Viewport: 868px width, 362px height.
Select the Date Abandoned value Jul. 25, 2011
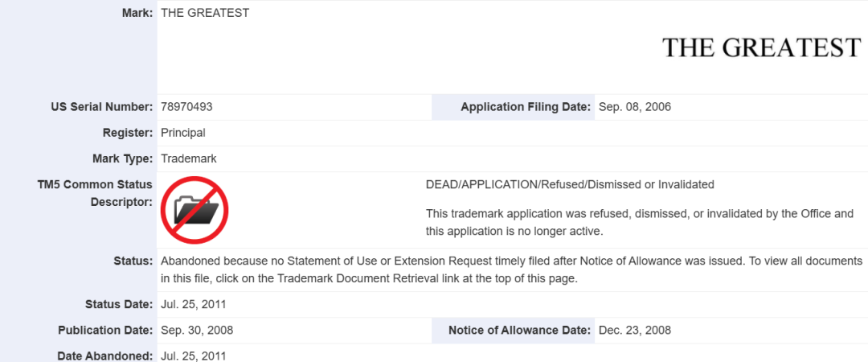tap(194, 356)
